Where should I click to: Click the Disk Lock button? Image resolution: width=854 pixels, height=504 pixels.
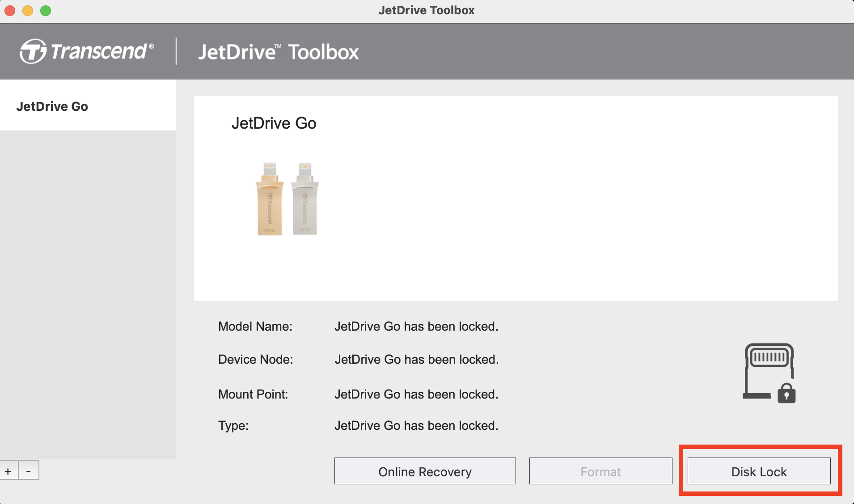pos(759,471)
